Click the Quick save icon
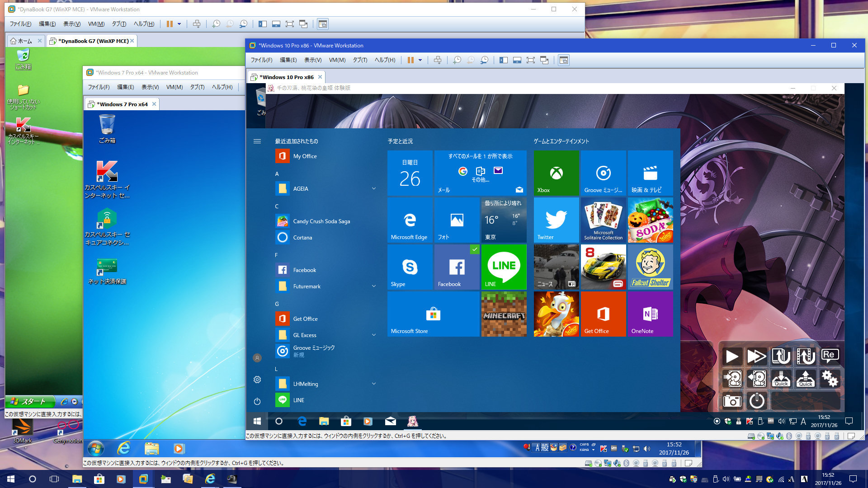 tap(781, 379)
